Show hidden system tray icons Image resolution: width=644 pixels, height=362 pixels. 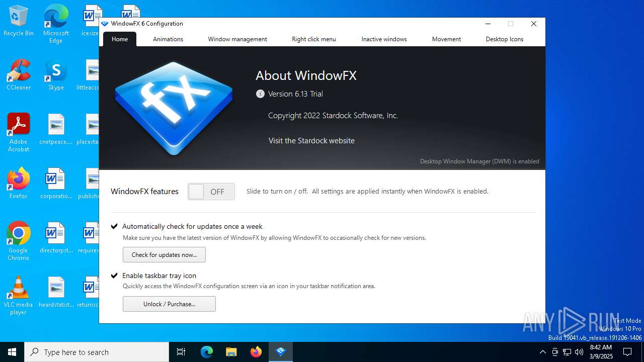tap(542, 352)
